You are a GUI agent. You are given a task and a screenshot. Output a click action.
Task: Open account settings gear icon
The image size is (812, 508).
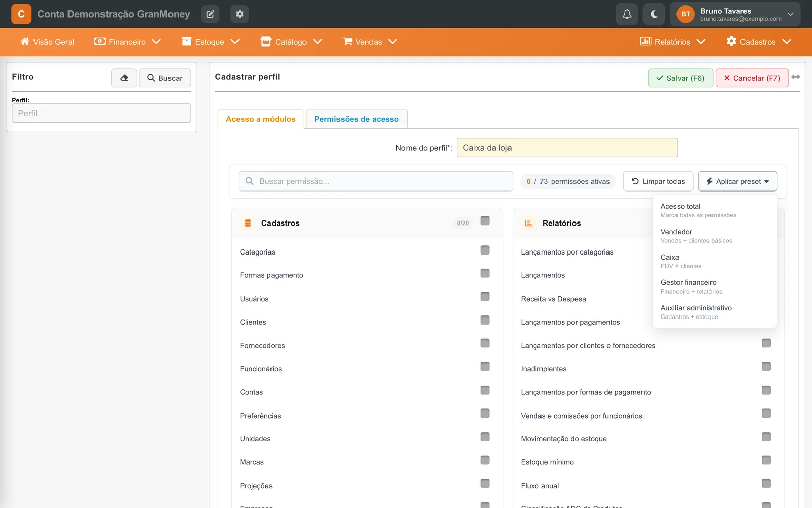point(240,14)
